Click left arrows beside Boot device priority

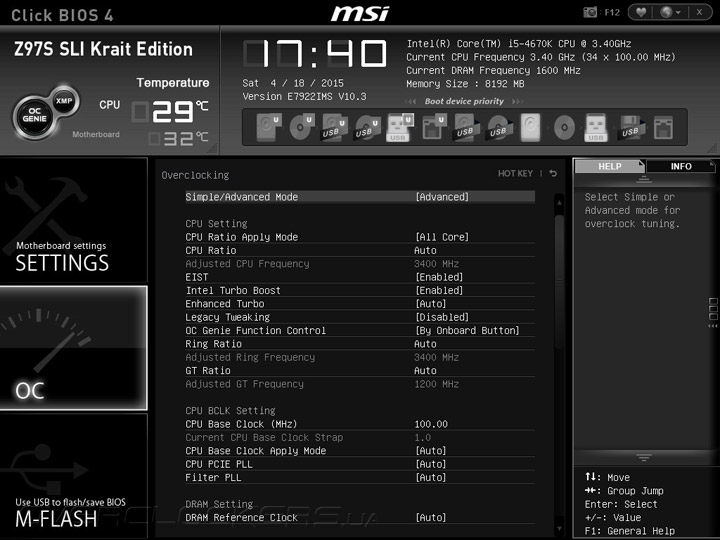pos(411,101)
